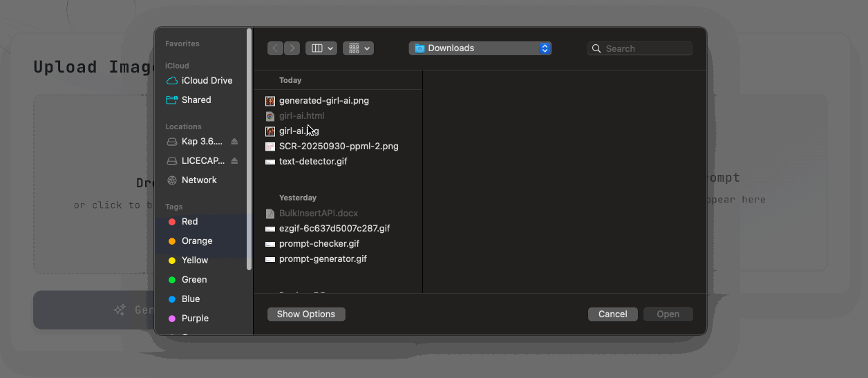Filter by the Orange tag

[196, 241]
